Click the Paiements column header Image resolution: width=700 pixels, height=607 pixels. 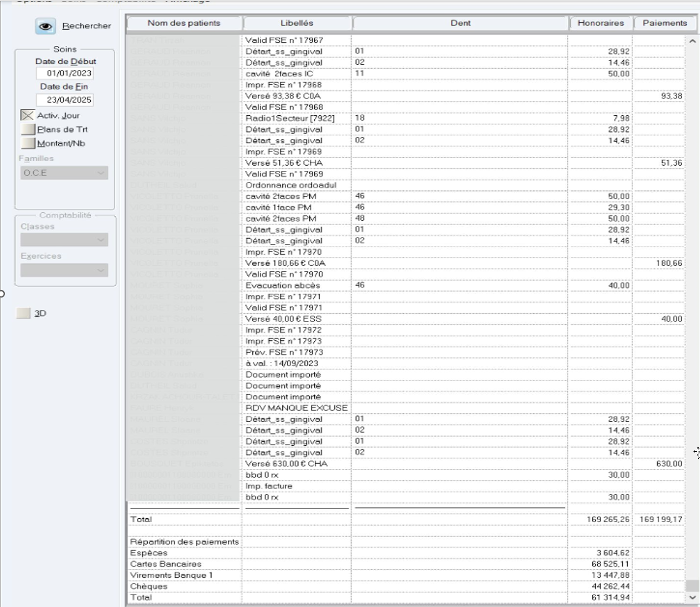coord(665,23)
